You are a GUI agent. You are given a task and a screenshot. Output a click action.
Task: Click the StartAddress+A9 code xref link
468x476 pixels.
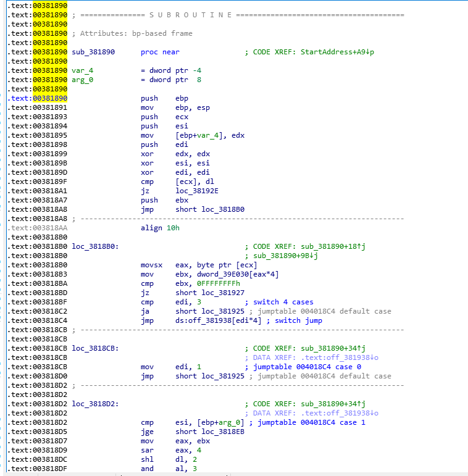pos(336,52)
